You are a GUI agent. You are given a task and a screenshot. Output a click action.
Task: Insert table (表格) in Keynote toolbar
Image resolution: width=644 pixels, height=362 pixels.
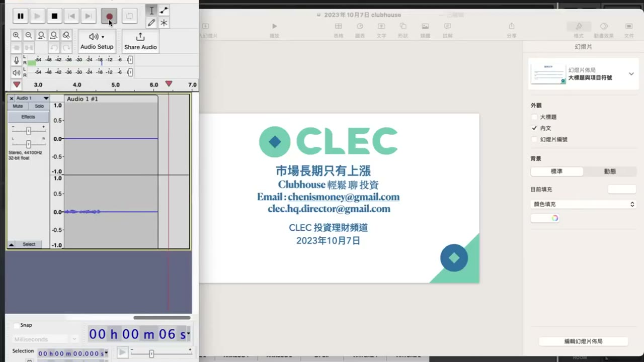(x=339, y=30)
